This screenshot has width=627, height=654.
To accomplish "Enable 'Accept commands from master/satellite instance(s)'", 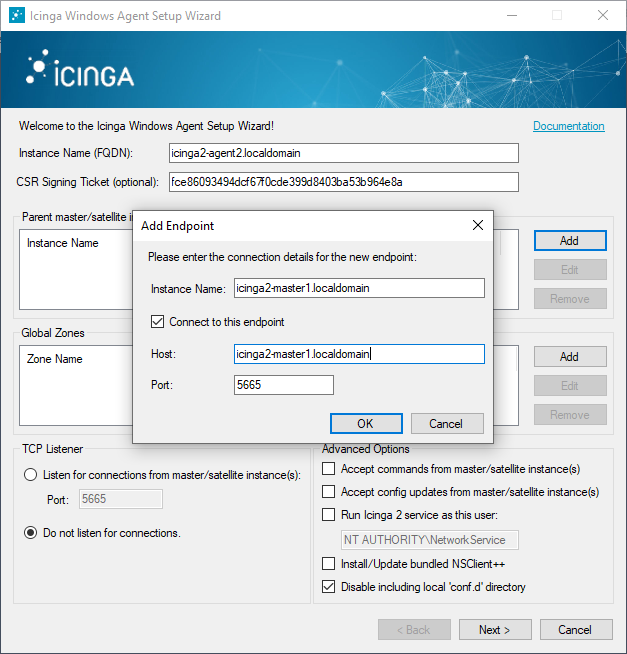I will 328,469.
